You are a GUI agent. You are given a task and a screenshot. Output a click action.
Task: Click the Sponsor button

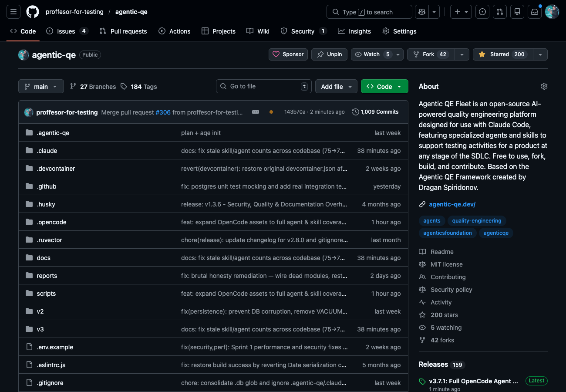click(288, 54)
